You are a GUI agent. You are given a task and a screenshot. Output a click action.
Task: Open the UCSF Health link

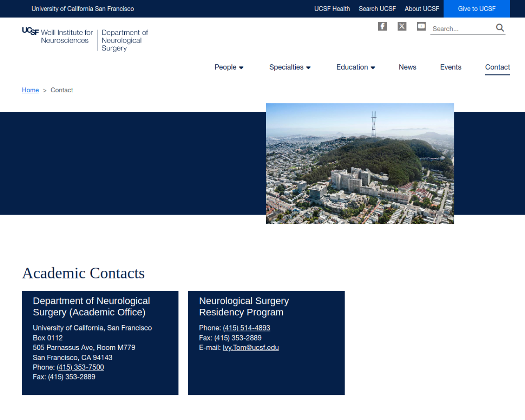(332, 9)
